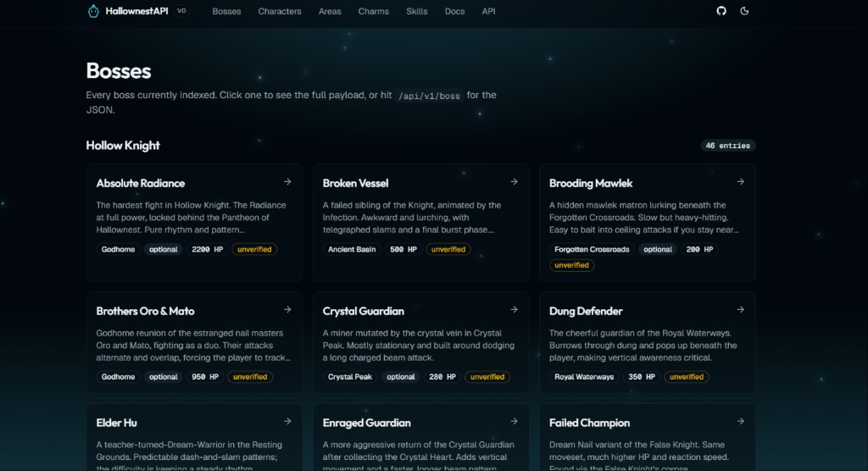Click unverified tag on Brooding Mawlek
Image resolution: width=868 pixels, height=471 pixels.
click(571, 265)
